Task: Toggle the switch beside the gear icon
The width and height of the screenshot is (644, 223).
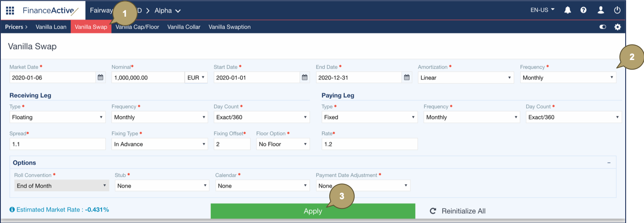Action: pyautogui.click(x=602, y=27)
